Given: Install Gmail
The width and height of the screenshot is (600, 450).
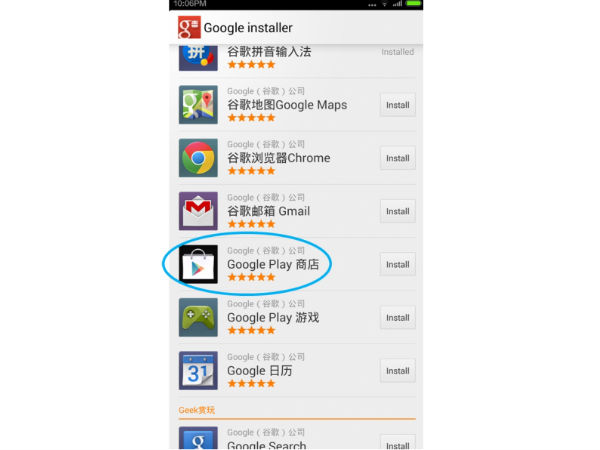Looking at the screenshot, I should point(398,211).
